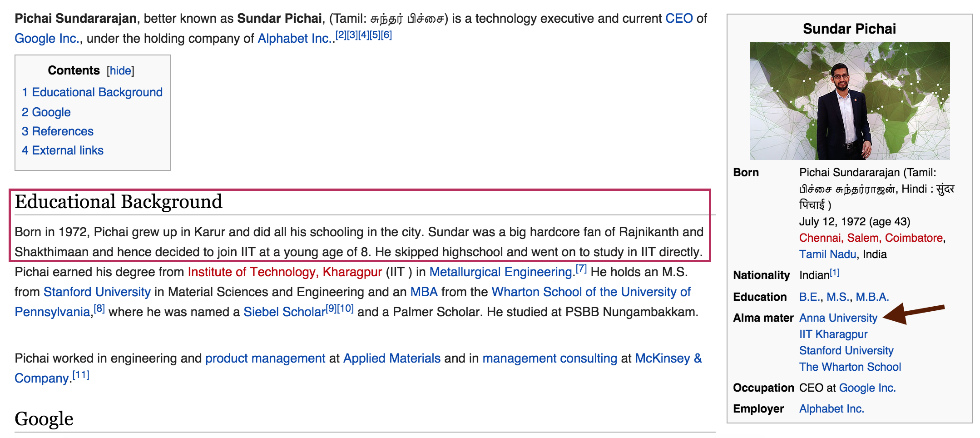Open the Sundar Pichai infobox photo
Screen dimensions: 980x438
click(x=850, y=101)
